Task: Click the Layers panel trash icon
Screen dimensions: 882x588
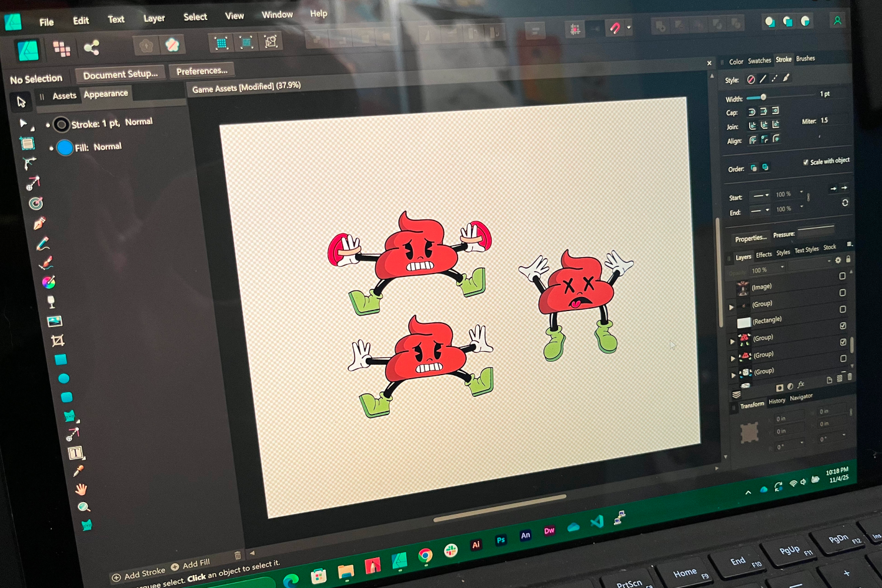Action: tap(850, 377)
